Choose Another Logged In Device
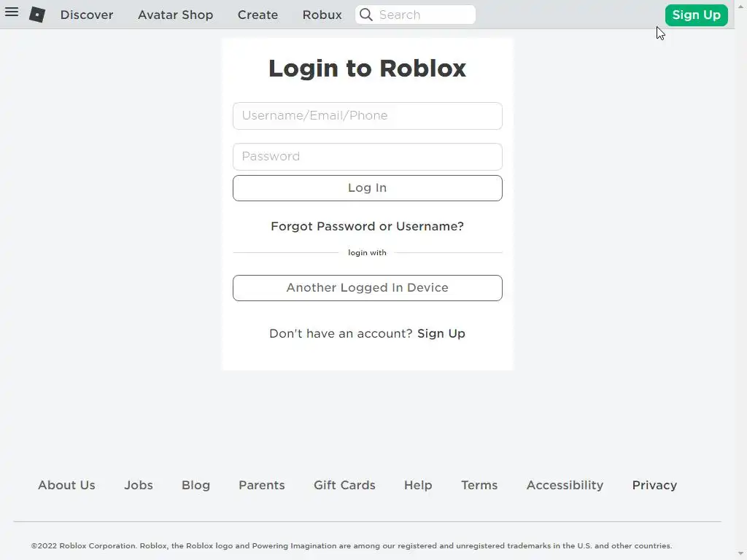Image resolution: width=747 pixels, height=560 pixels. click(x=368, y=287)
